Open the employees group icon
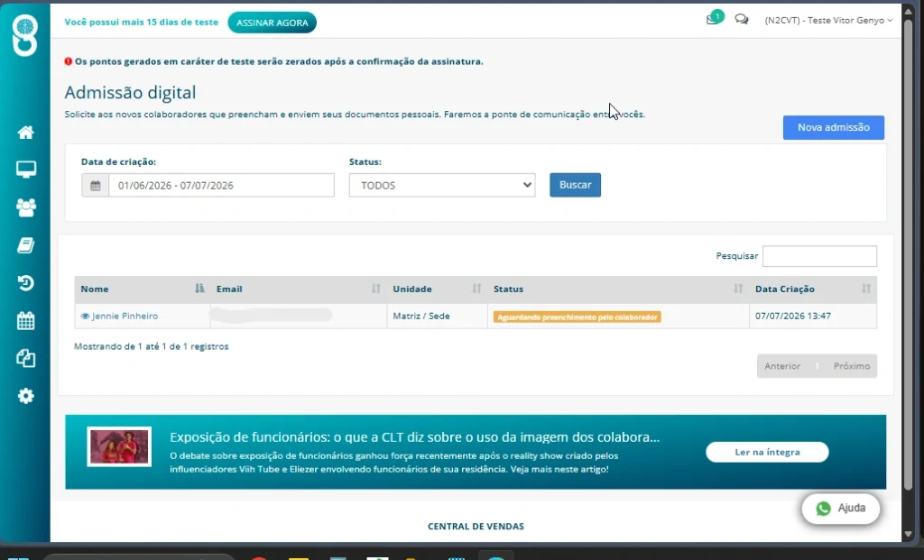The height and width of the screenshot is (560, 924). click(25, 207)
